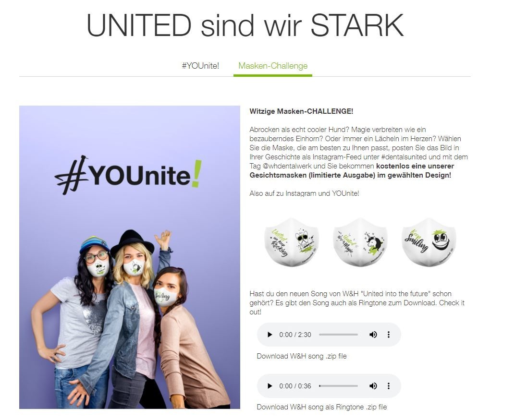Select the 'Keep Smiling' smiley mask
This screenshot has height=420, width=515.
tap(429, 242)
